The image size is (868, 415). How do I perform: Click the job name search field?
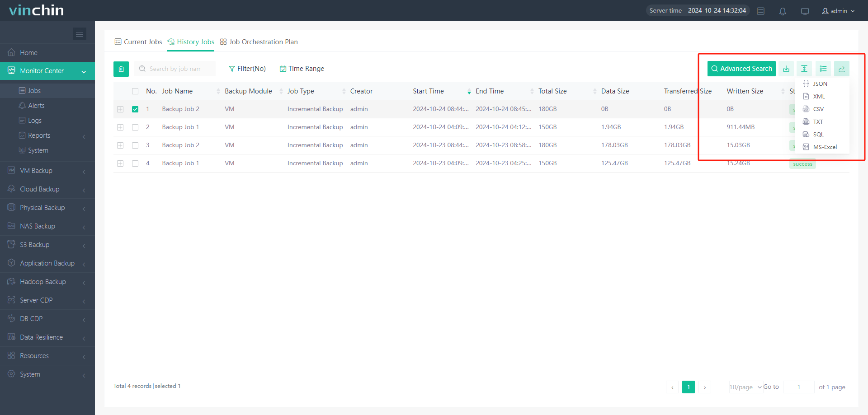pos(176,69)
